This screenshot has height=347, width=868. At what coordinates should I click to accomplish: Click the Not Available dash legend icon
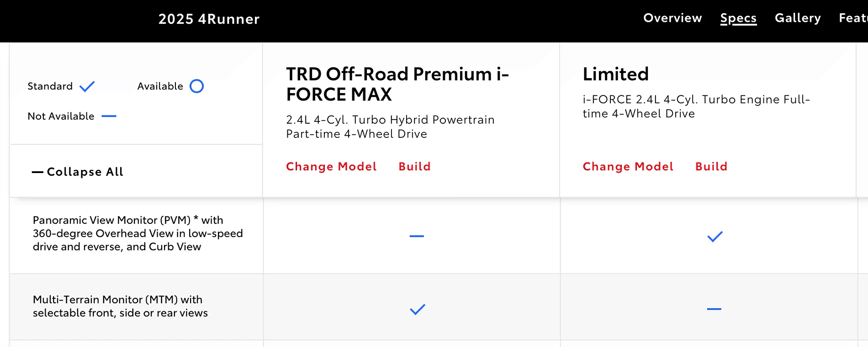pos(110,116)
